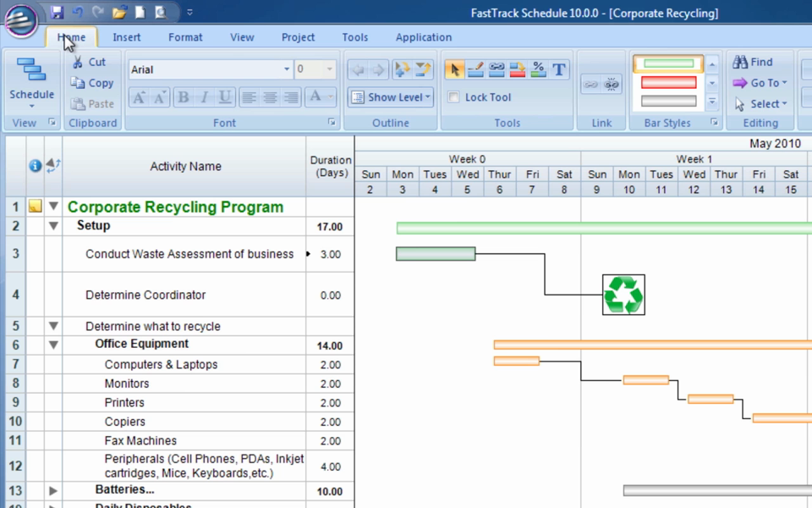
Task: Click the Bold formatting button
Action: [183, 97]
